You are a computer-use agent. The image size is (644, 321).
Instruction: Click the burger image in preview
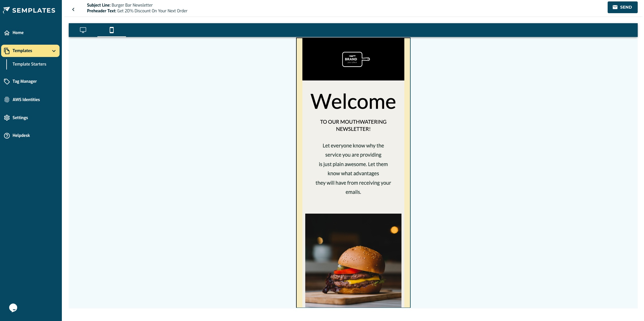click(353, 260)
